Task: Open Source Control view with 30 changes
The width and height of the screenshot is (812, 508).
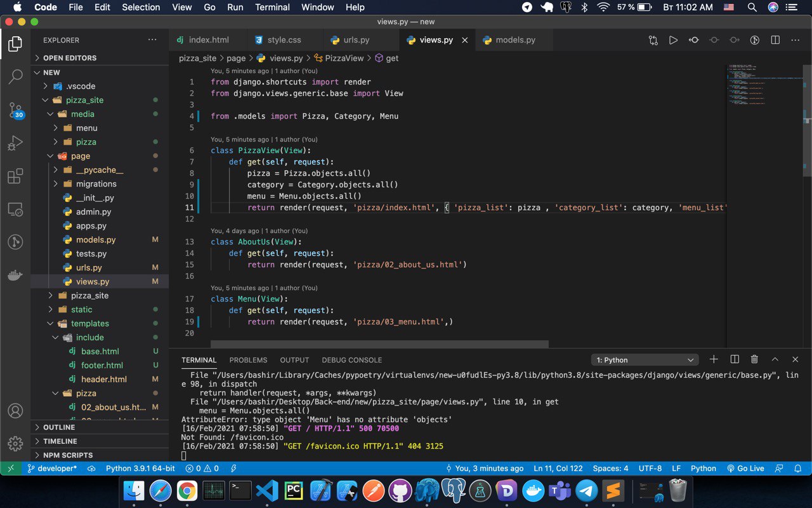Action: coord(15,110)
